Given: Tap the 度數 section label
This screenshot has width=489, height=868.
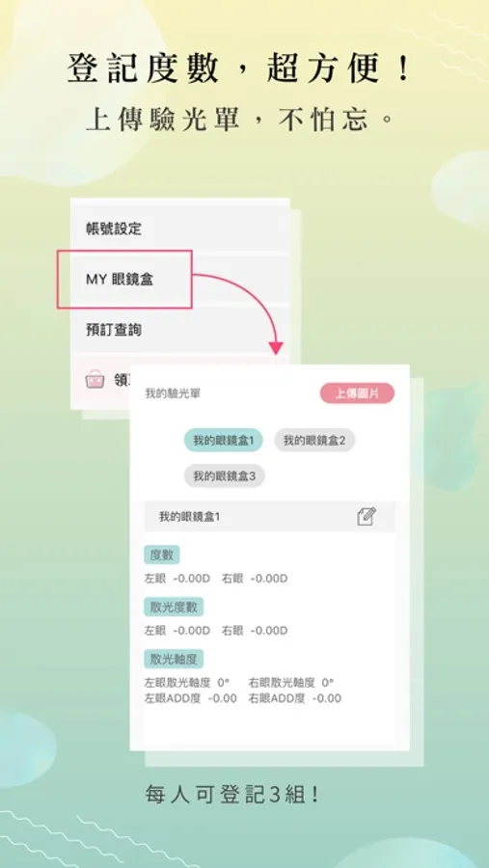Looking at the screenshot, I should click(x=162, y=555).
